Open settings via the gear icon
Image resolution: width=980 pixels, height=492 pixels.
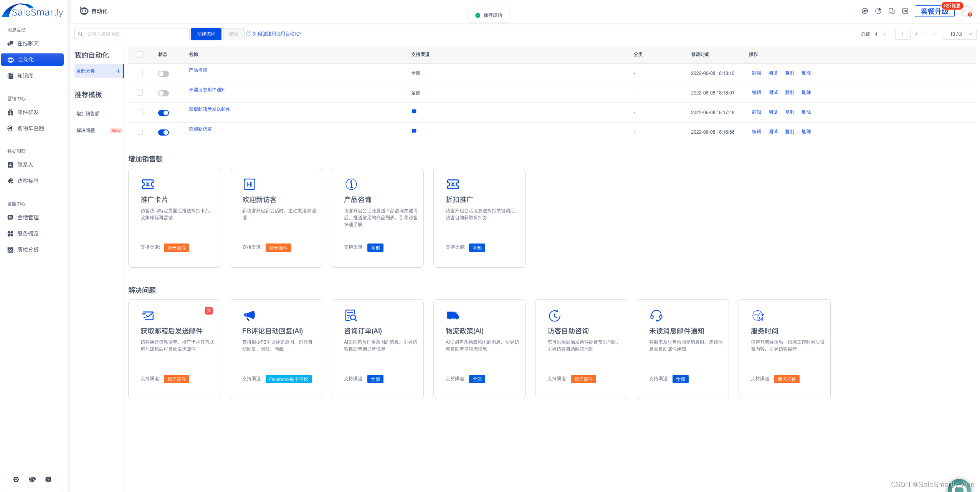coord(16,479)
